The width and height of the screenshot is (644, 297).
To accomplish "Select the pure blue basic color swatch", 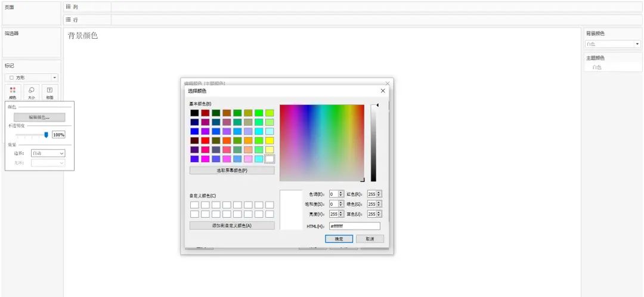I will [x=194, y=131].
